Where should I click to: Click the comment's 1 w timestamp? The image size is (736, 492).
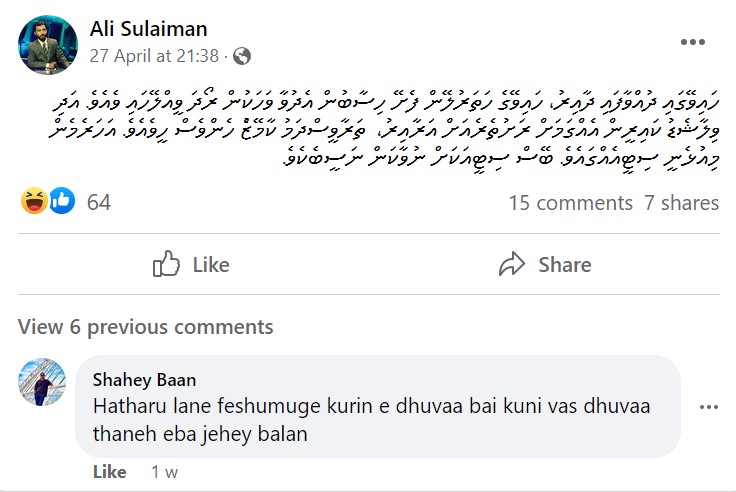pyautogui.click(x=164, y=472)
